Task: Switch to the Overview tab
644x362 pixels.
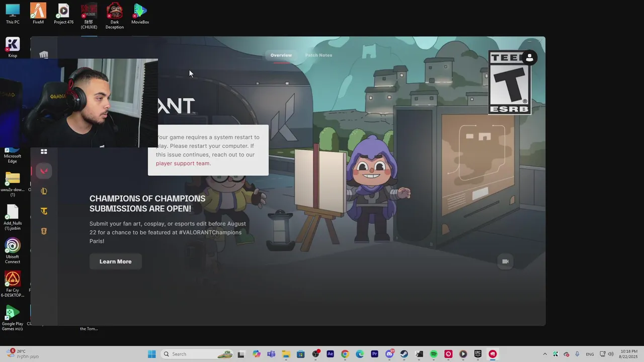Action: click(x=281, y=55)
